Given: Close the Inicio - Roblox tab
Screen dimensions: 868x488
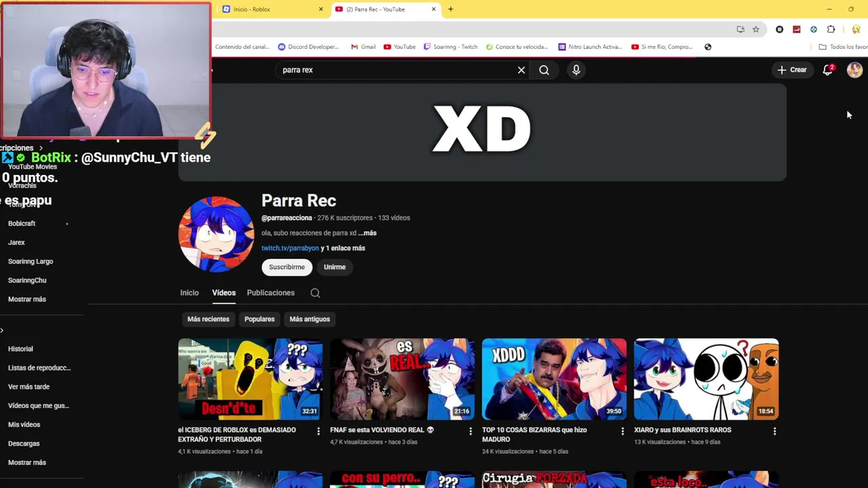Looking at the screenshot, I should [321, 9].
